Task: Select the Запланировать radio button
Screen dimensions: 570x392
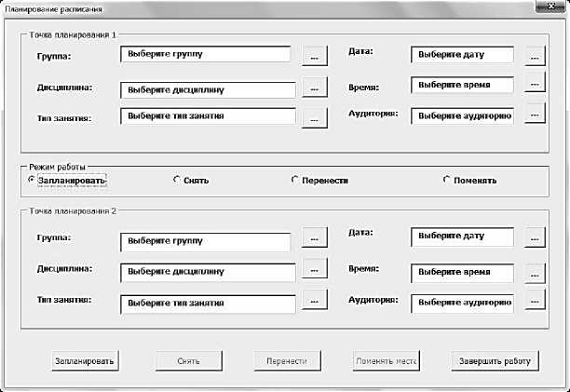Action: pyautogui.click(x=33, y=180)
